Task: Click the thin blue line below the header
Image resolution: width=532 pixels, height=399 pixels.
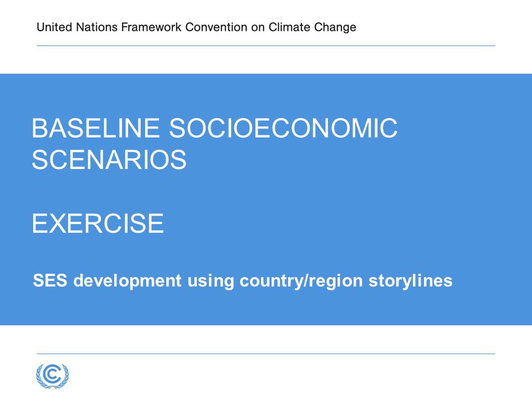Action: tap(266, 45)
